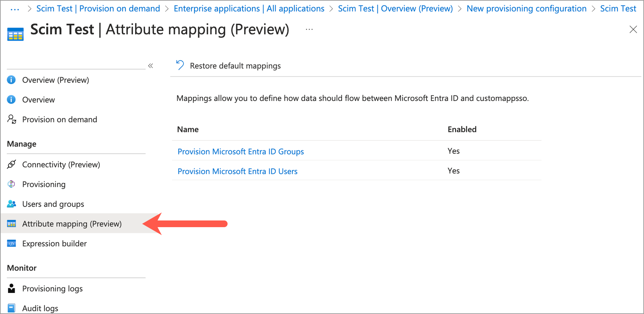The height and width of the screenshot is (314, 644).
Task: Click the Scim Test Provision on demand breadcrumb
Action: point(98,9)
